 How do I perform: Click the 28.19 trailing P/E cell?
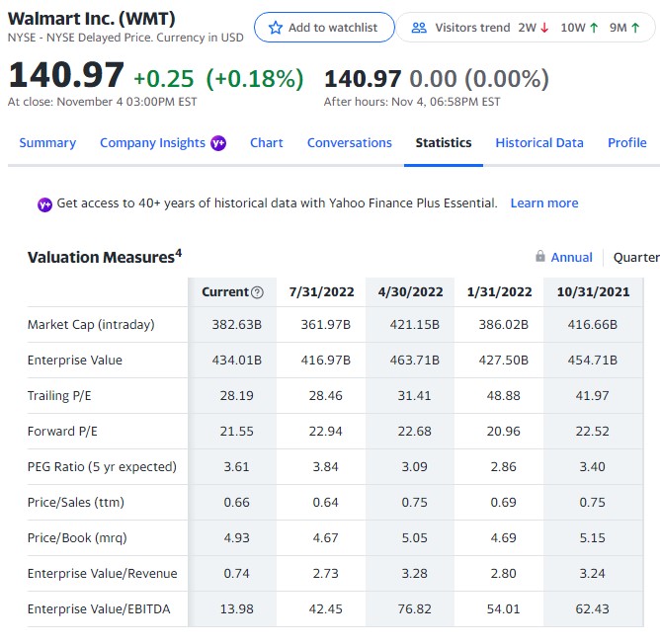[236, 396]
